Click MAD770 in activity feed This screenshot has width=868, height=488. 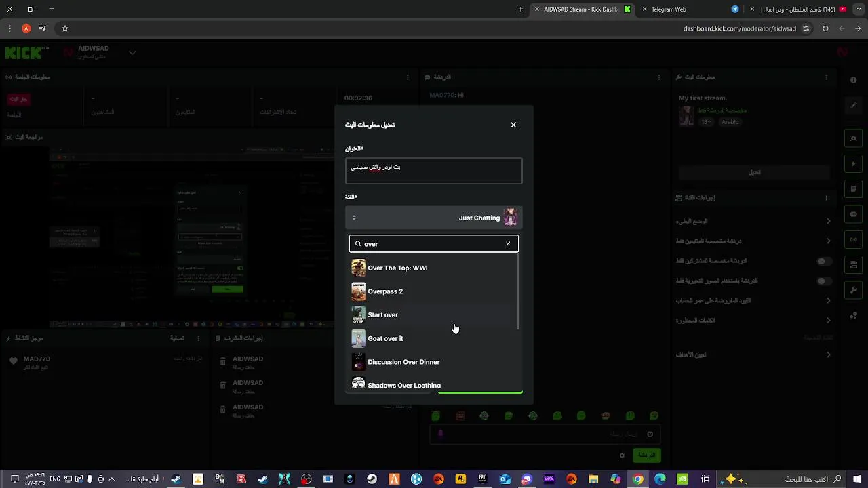[x=37, y=359]
